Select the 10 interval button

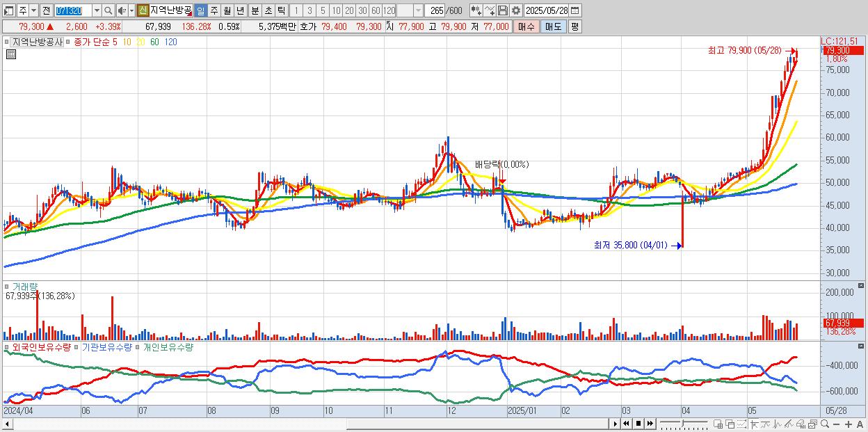point(336,10)
